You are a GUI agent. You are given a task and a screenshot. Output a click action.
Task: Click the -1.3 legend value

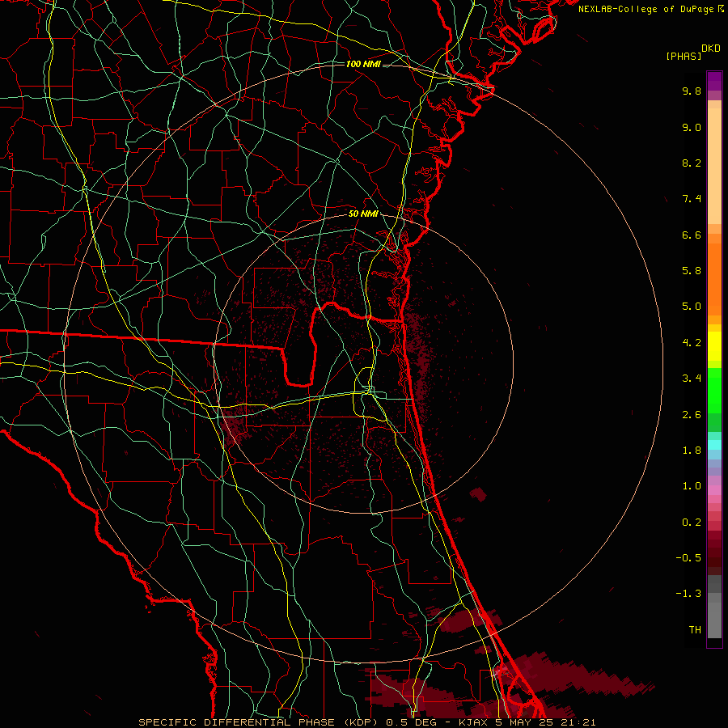coord(688,594)
